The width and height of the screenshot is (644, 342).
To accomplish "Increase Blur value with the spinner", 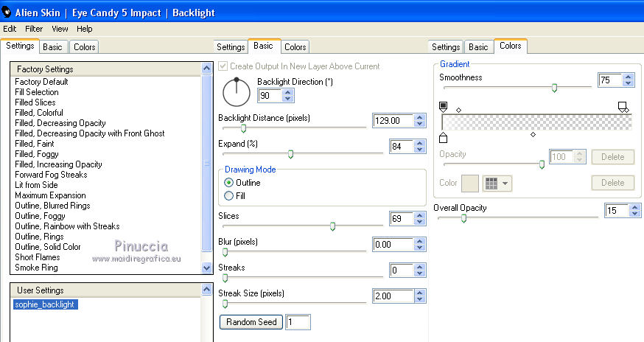I will pyautogui.click(x=419, y=241).
